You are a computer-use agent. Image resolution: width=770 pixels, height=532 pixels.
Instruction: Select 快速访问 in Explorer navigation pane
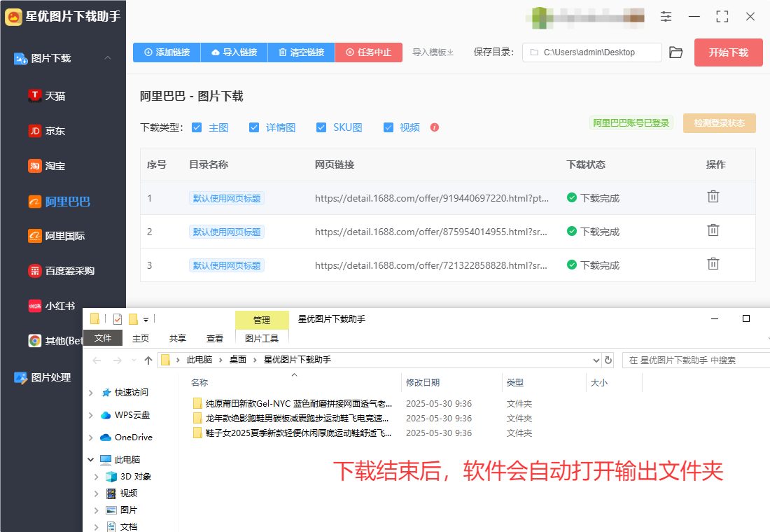[125, 393]
